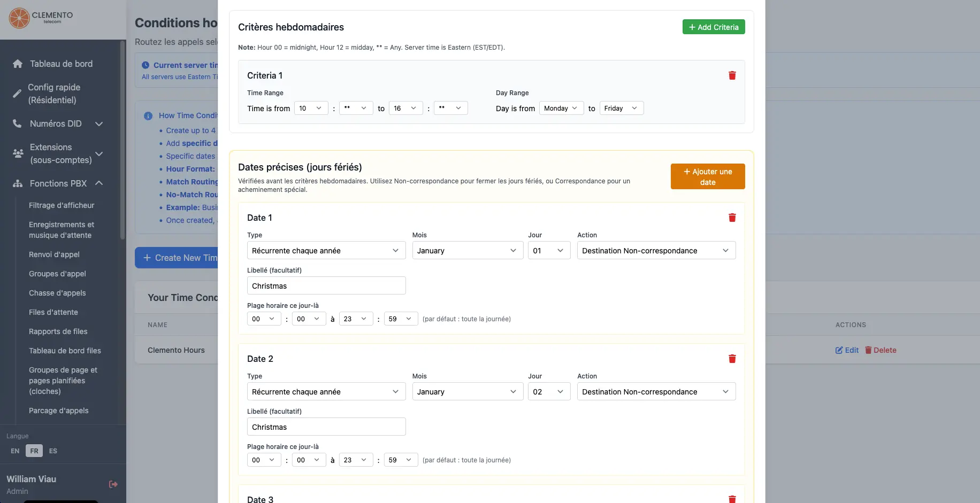Open Groupes d'appel menu item
This screenshot has height=503, width=980.
[57, 274]
